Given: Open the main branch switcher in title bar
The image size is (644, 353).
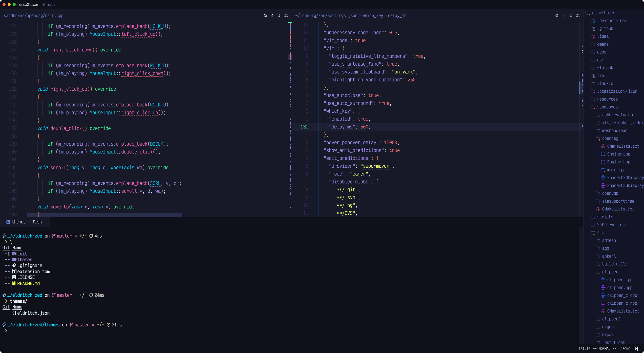Looking at the screenshot, I should 49,5.
